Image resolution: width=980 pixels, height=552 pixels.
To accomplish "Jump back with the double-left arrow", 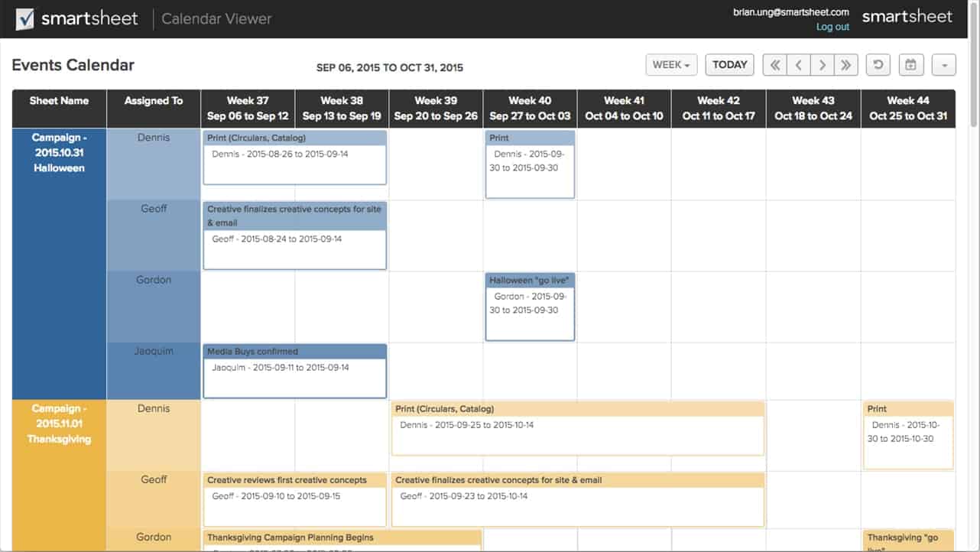I will click(x=774, y=64).
